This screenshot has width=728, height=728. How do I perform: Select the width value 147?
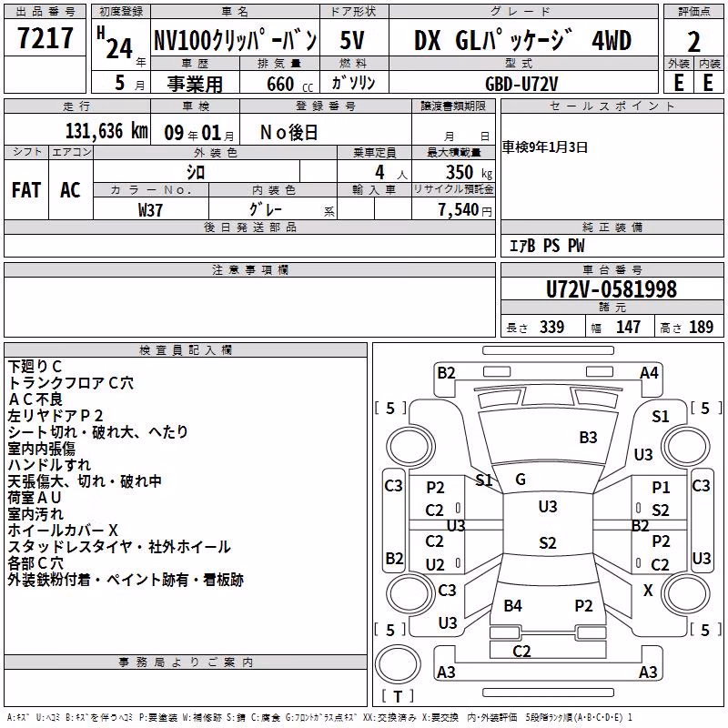[628, 328]
